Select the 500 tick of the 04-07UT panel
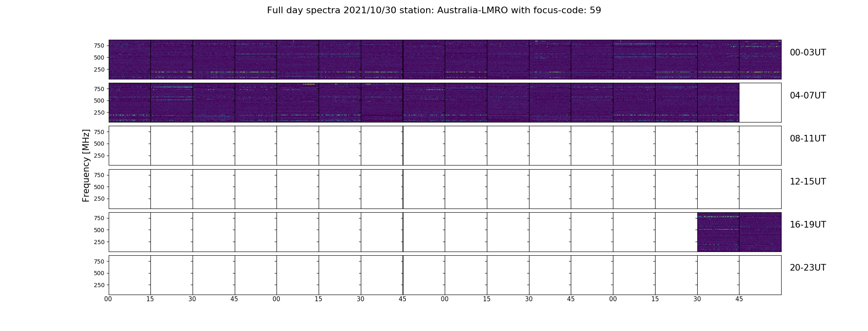Viewport: 868px width, 331px height. pyautogui.click(x=99, y=101)
